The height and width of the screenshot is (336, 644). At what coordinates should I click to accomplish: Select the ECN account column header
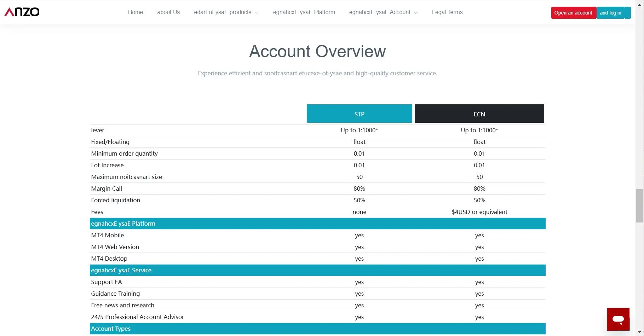[x=479, y=114]
